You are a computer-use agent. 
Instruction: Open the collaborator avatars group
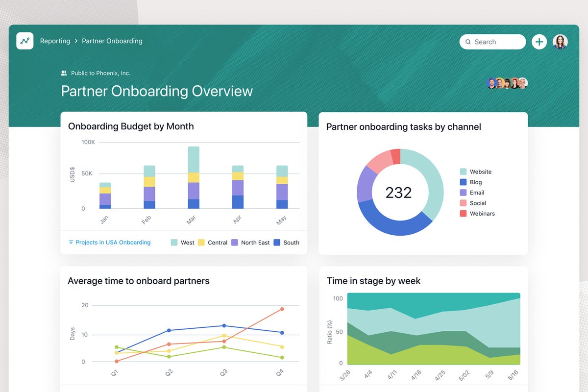click(x=507, y=83)
